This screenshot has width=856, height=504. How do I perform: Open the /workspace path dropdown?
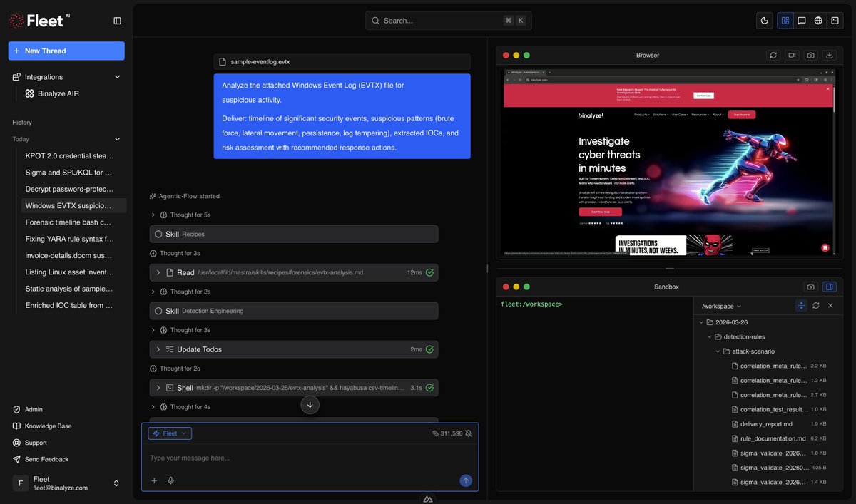point(722,306)
